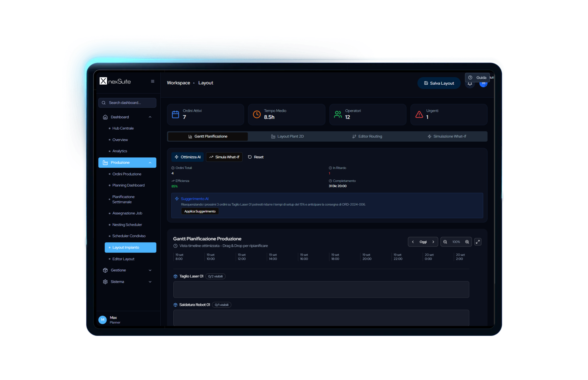Click the Ottimizza AI button
588x380 pixels.
coord(188,157)
